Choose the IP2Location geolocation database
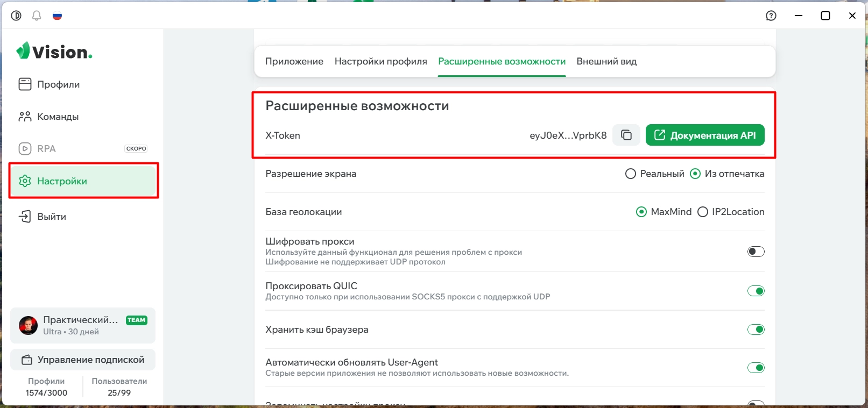 point(731,212)
